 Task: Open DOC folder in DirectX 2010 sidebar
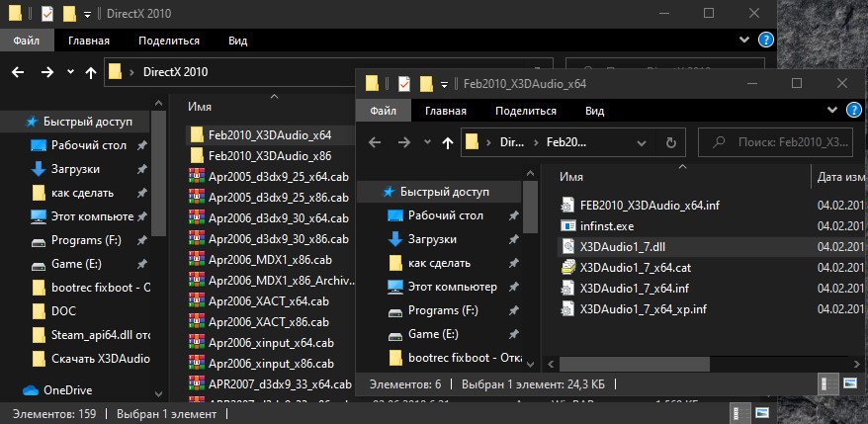point(63,311)
